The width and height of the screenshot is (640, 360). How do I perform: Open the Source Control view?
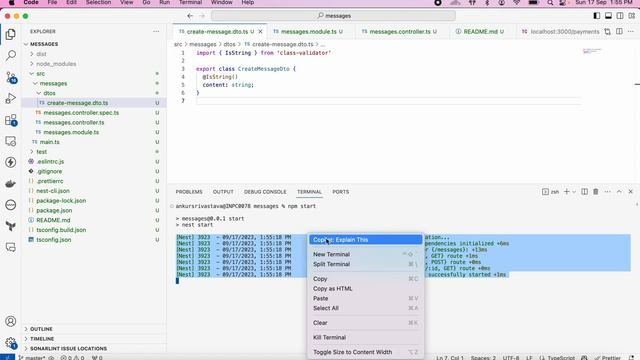point(11,77)
